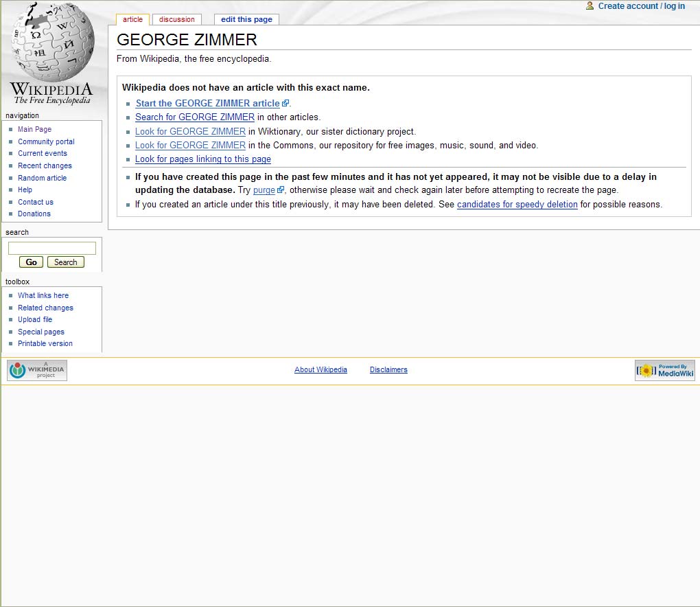Open the Wikimedia project badge
Viewport: 700px width, 607px height.
point(37,370)
